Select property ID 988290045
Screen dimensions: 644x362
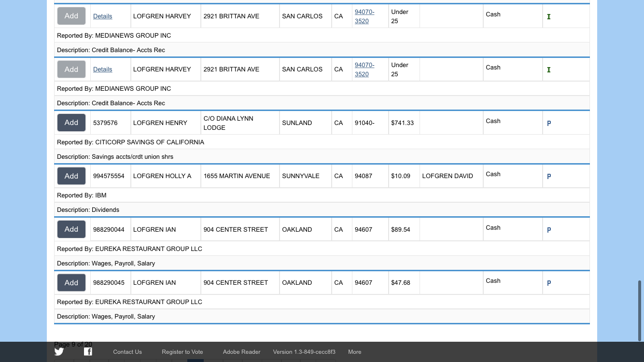pos(109,283)
